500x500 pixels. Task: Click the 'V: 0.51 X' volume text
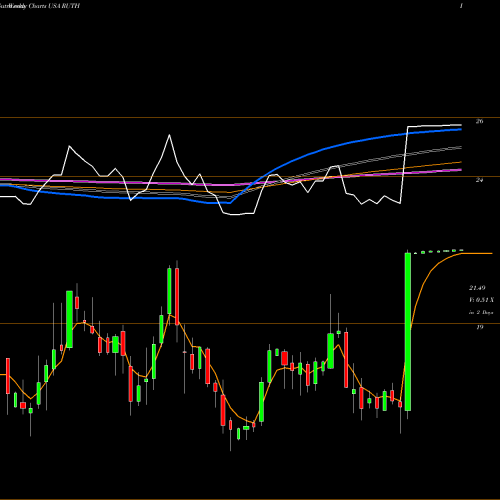(481, 300)
